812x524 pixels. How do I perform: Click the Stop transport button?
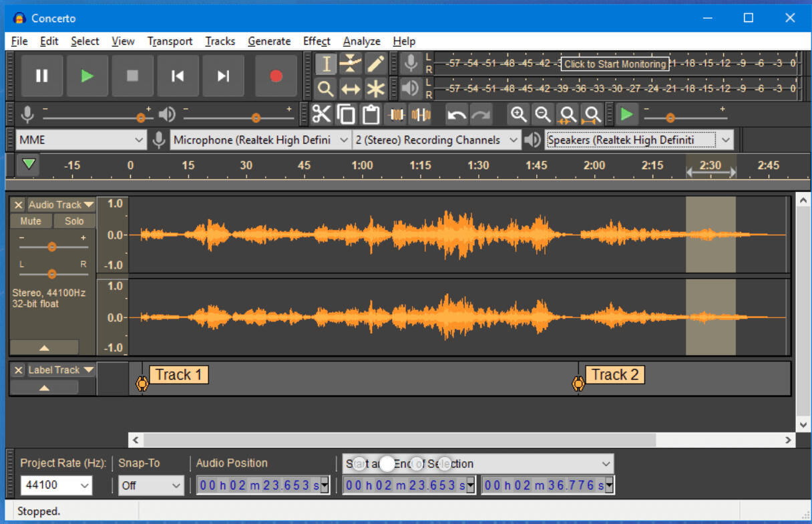pyautogui.click(x=132, y=76)
